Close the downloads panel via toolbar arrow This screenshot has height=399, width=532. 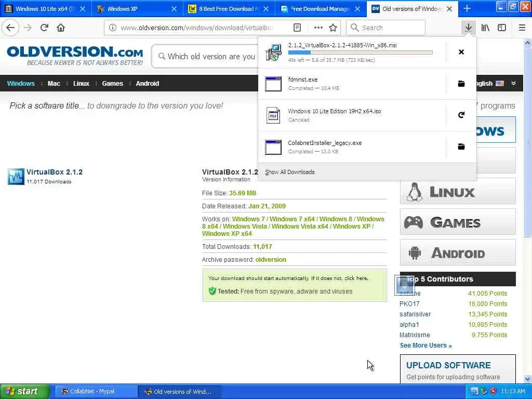tap(468, 28)
